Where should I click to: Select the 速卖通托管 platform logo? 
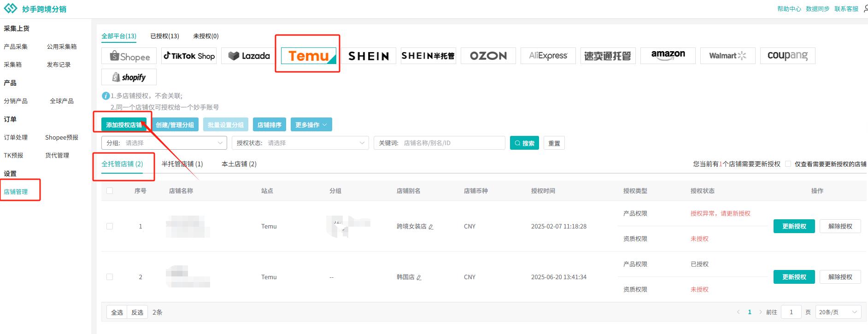[x=608, y=56]
